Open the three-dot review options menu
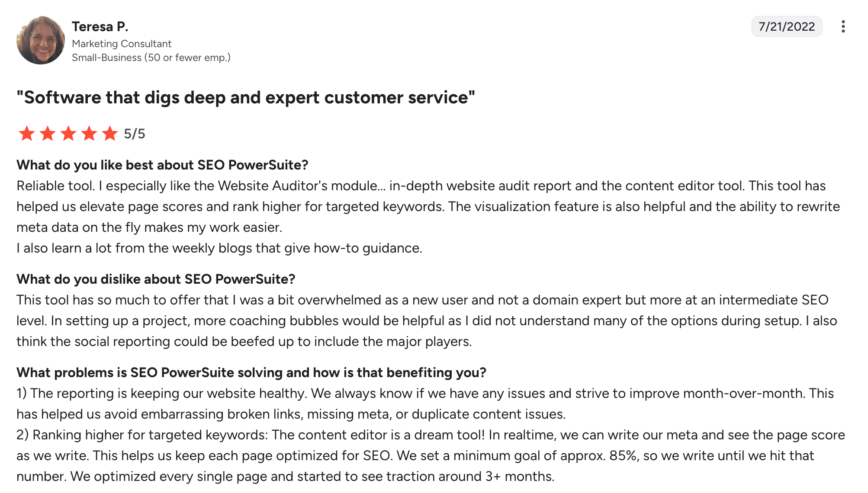The height and width of the screenshot is (493, 868). coord(842,27)
